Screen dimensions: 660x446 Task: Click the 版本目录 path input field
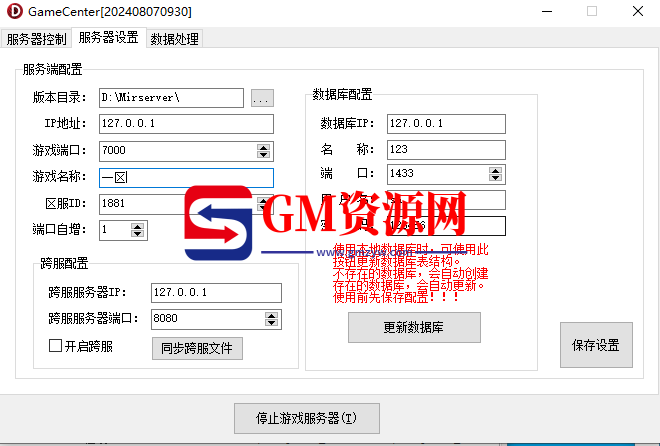point(171,98)
